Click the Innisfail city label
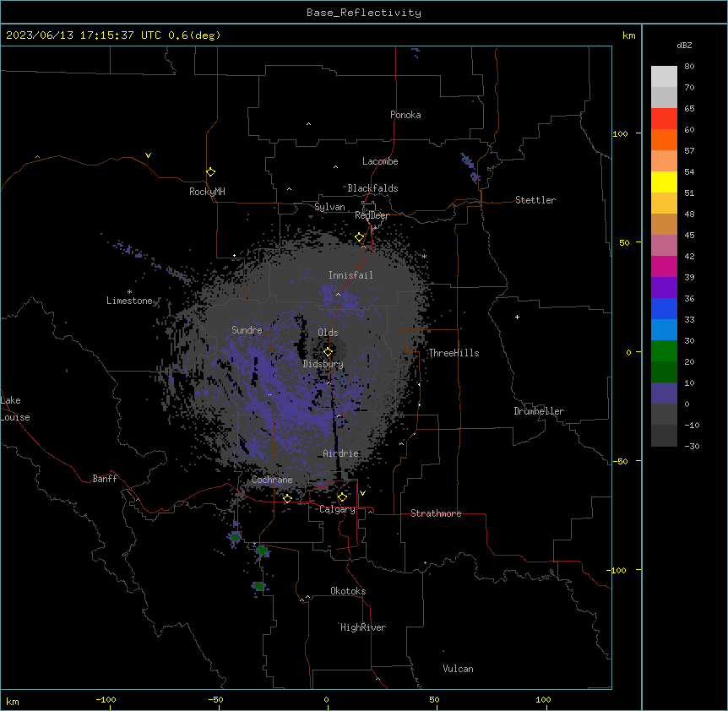Screen dimensions: 728x711 coord(350,275)
